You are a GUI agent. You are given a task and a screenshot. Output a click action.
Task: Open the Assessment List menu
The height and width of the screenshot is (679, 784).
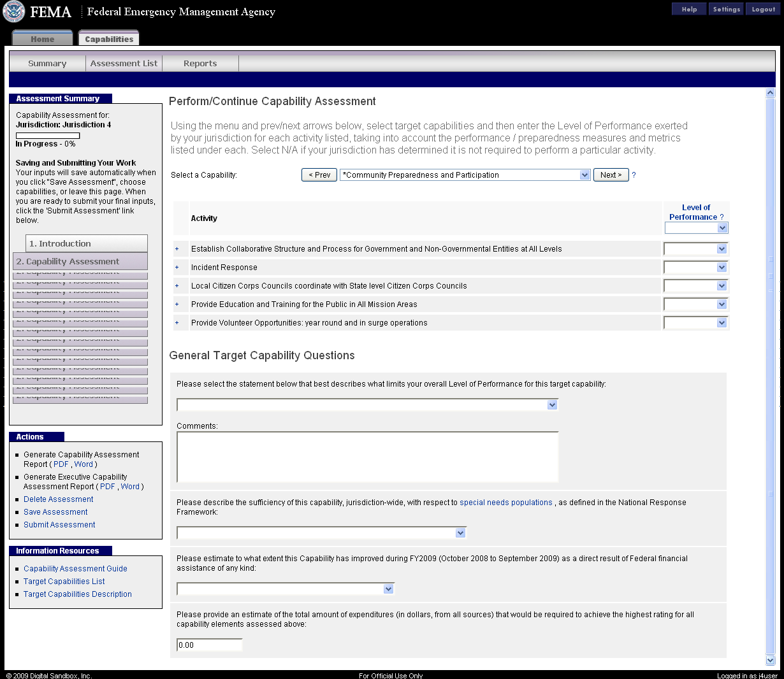[x=124, y=64]
